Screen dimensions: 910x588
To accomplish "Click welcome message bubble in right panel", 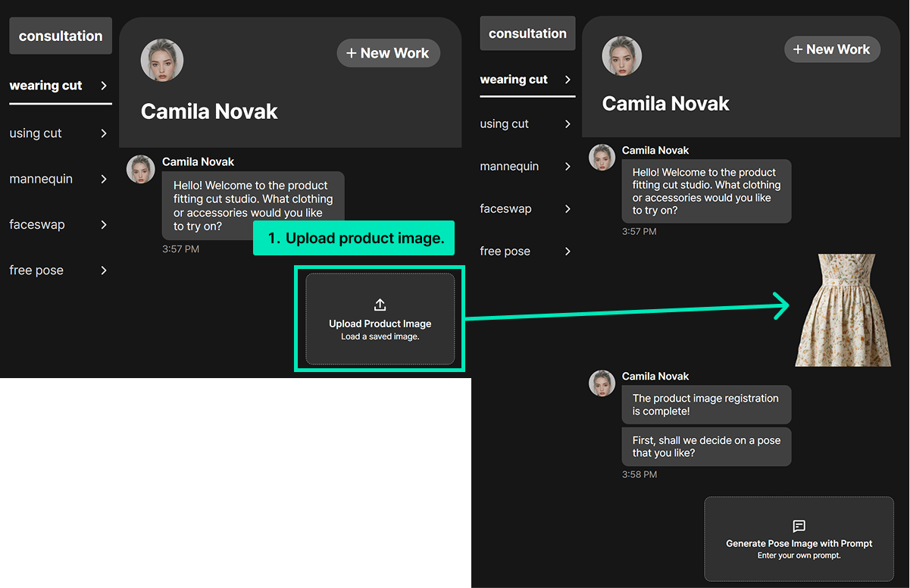I will pos(706,191).
